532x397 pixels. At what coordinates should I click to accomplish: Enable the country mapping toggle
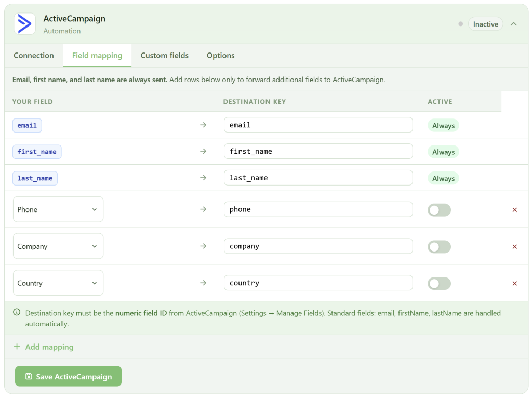click(439, 283)
